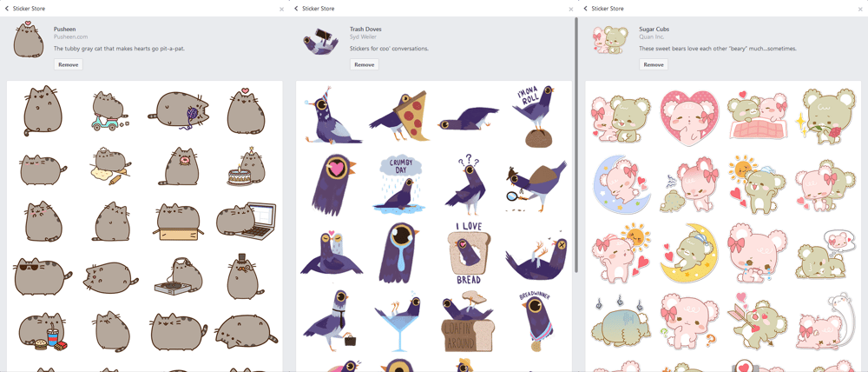868x372 pixels.
Task: Select gloomy hiding bear sticker
Action: click(x=621, y=324)
